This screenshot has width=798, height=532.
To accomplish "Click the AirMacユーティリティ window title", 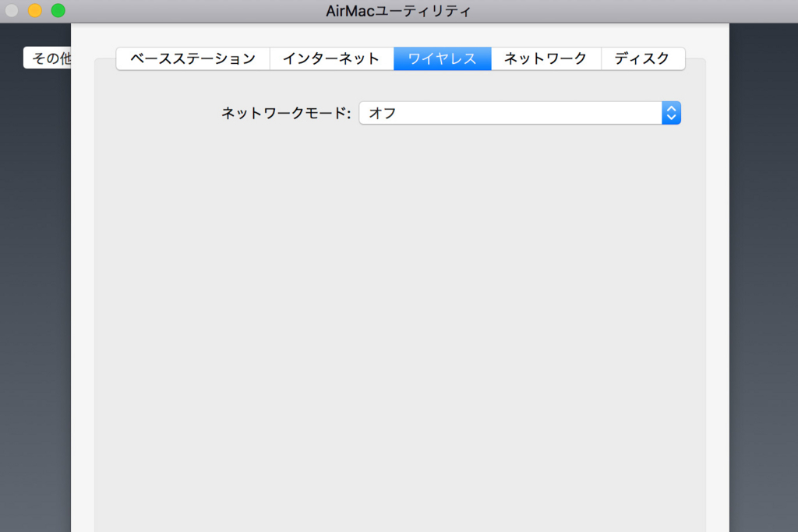I will (x=398, y=11).
